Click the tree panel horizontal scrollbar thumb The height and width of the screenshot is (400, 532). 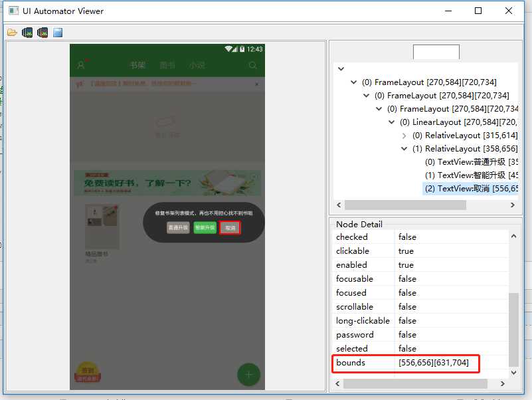(405, 205)
